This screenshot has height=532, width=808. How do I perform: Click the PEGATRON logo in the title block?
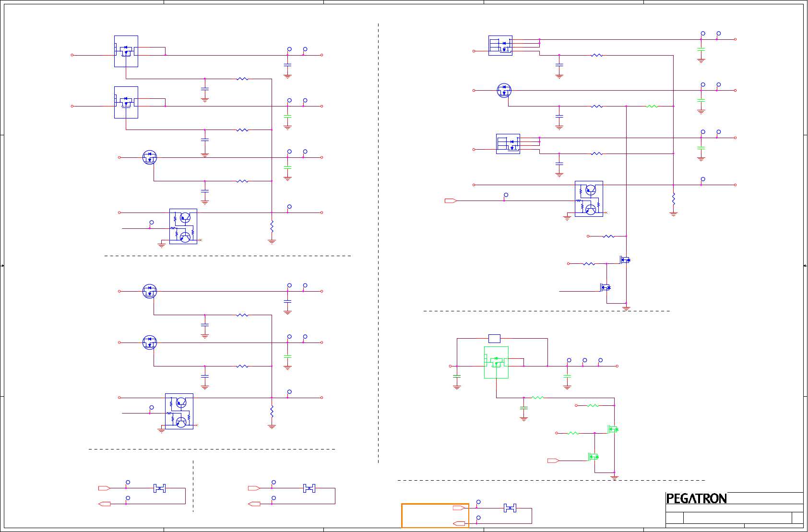[696, 498]
